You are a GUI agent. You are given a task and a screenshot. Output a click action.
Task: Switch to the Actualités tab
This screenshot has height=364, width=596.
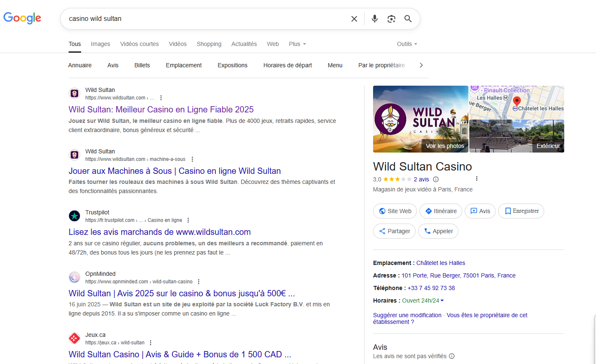[x=244, y=44]
